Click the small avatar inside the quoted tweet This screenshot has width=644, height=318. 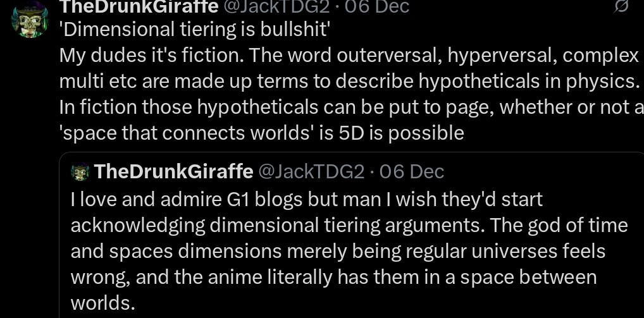[80, 171]
